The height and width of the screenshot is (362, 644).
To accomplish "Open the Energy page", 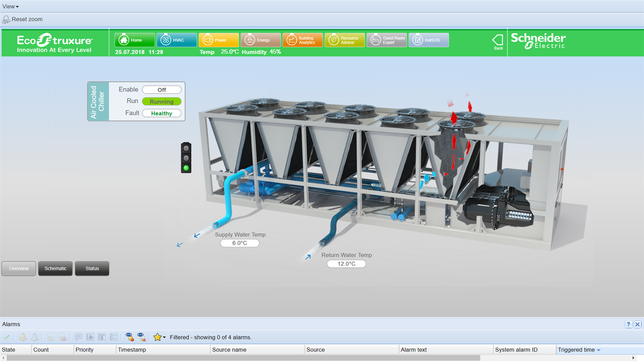I will tap(260, 40).
